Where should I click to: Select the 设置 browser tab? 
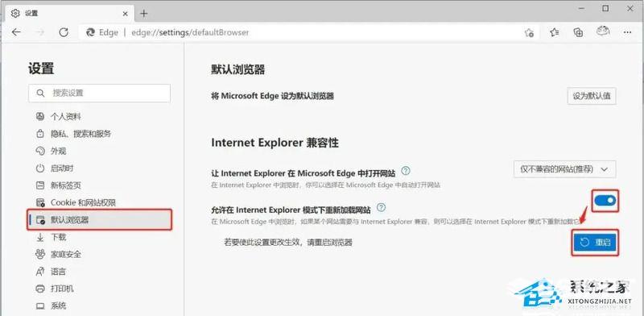click(69, 14)
